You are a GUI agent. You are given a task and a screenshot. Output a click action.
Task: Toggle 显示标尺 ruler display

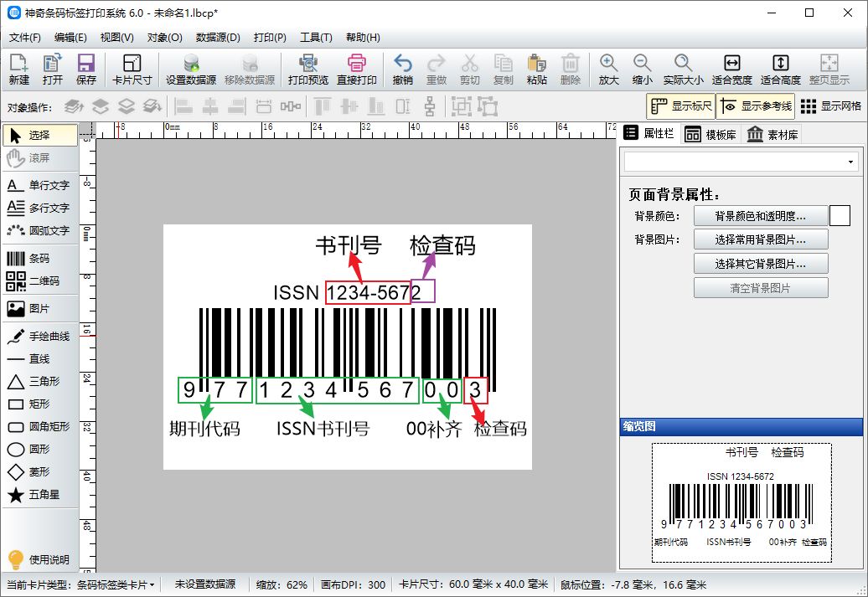(x=681, y=106)
